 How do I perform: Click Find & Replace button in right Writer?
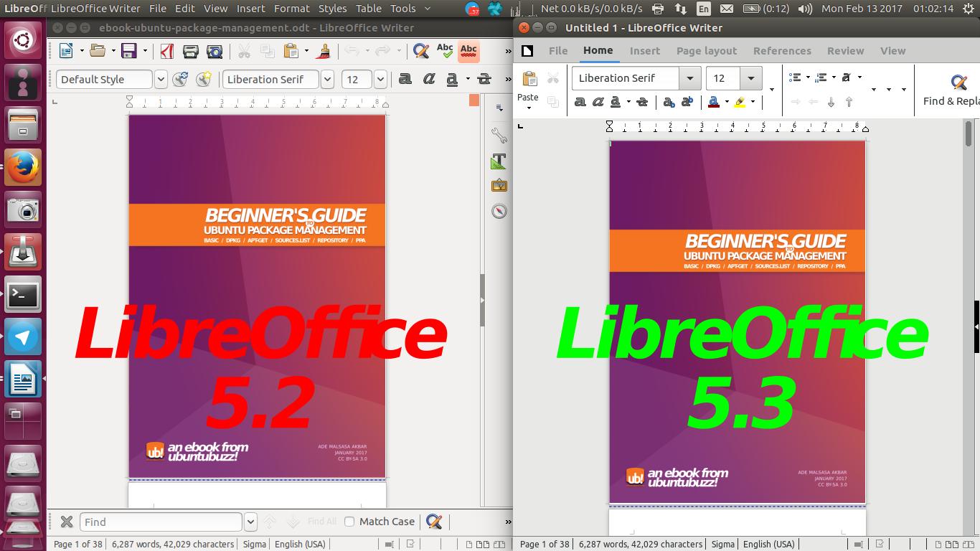tap(951, 90)
